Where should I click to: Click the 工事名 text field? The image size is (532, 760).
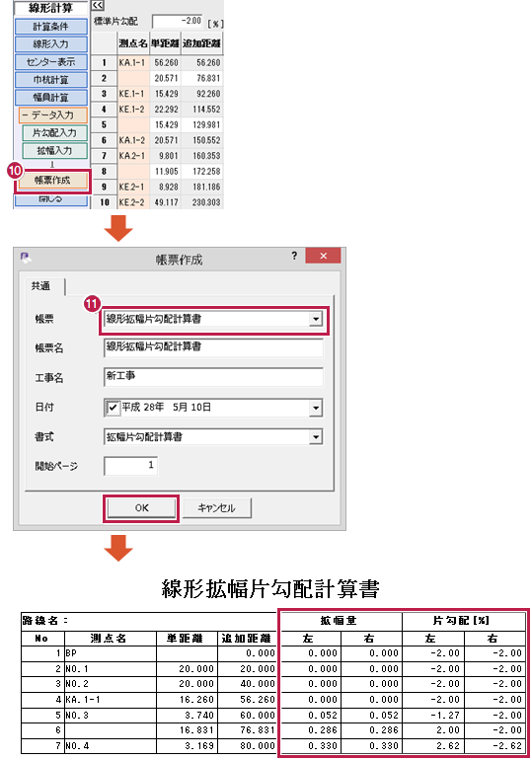tap(213, 377)
